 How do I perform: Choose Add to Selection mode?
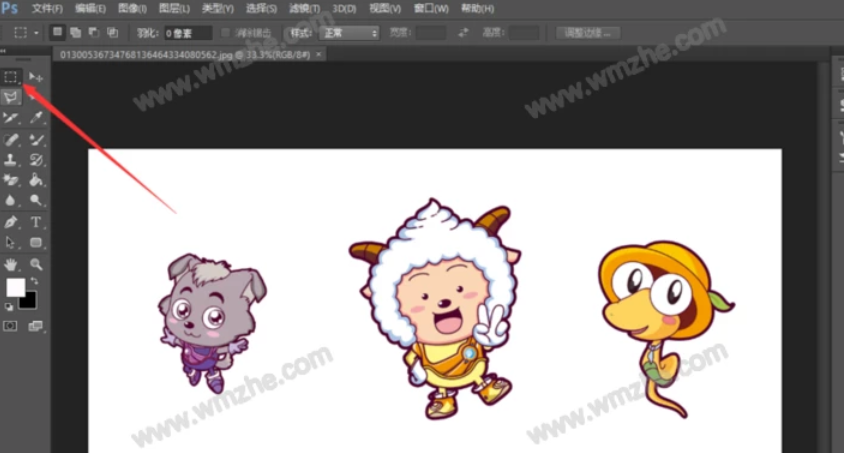coord(76,33)
